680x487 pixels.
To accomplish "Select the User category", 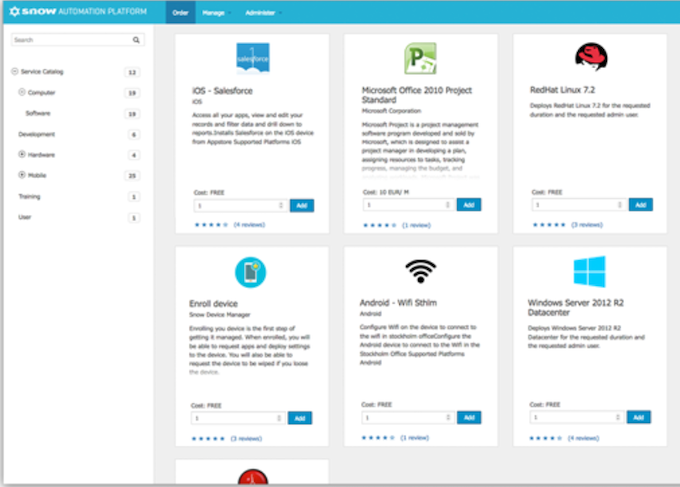I will (x=25, y=217).
